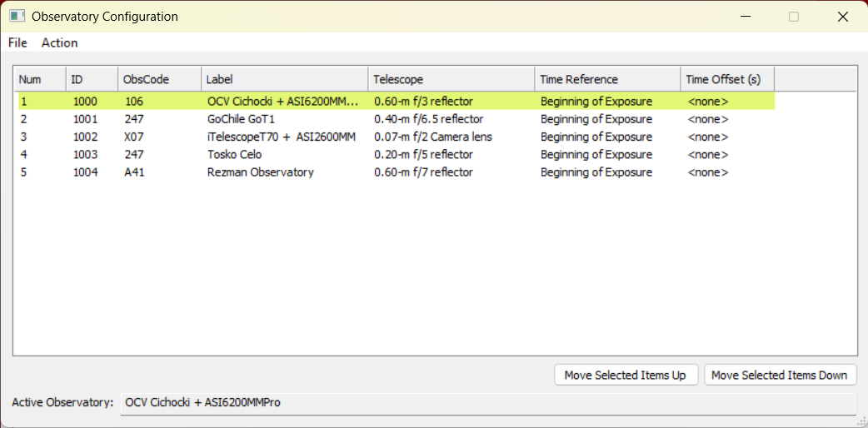Sort by the ID column header
The width and height of the screenshot is (868, 428).
[x=92, y=79]
